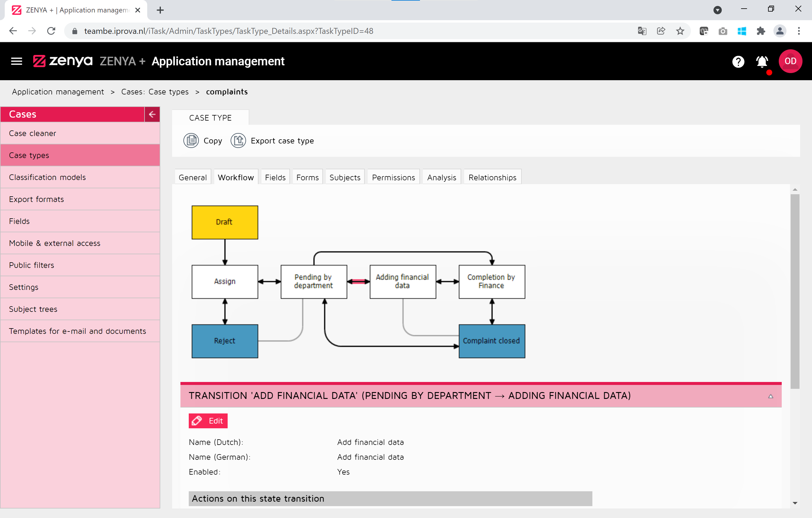Screen dimensions: 812x518
Task: Go to Cases: Case types breadcrumb
Action: point(155,92)
